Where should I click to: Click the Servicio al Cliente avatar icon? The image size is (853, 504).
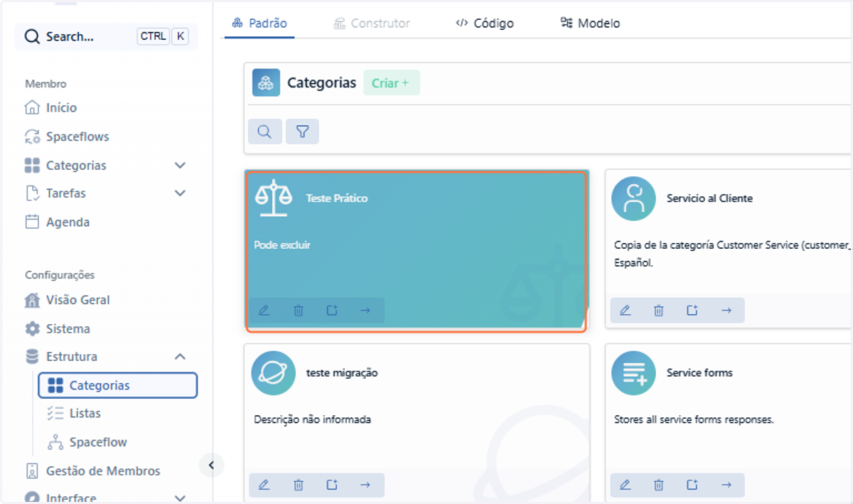click(633, 198)
